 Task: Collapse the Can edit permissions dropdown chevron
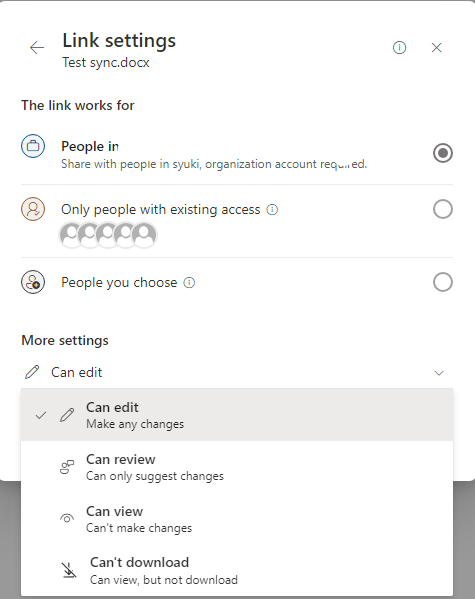(x=439, y=373)
